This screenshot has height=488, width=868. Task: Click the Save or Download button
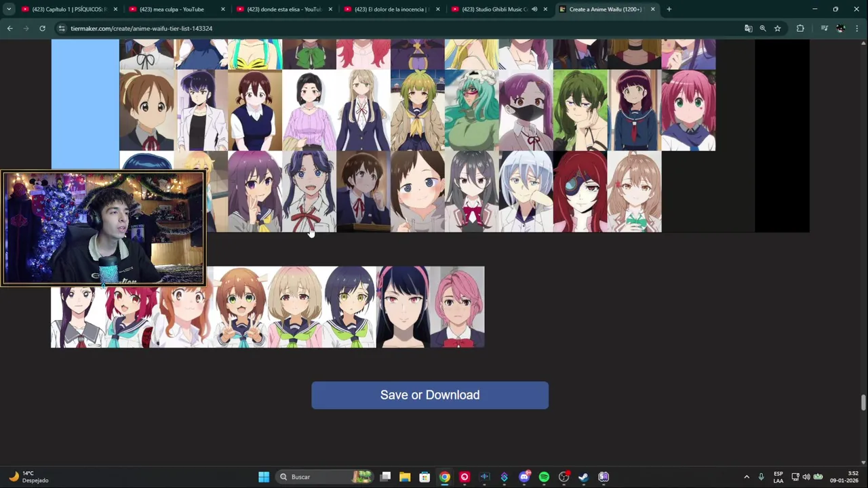click(x=430, y=395)
